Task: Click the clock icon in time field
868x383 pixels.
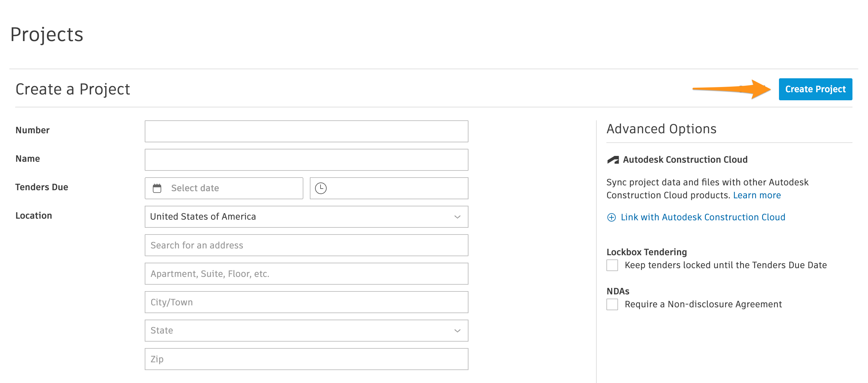Action: click(321, 188)
